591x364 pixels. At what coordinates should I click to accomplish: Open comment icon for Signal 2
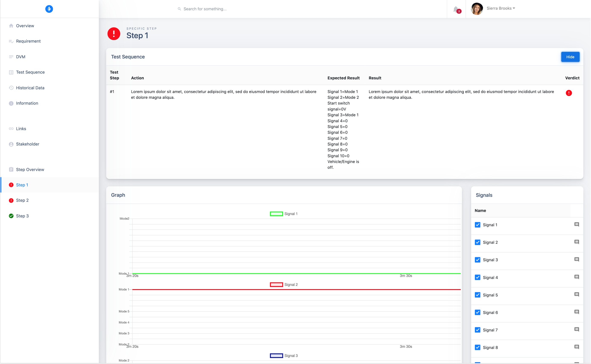[576, 242]
